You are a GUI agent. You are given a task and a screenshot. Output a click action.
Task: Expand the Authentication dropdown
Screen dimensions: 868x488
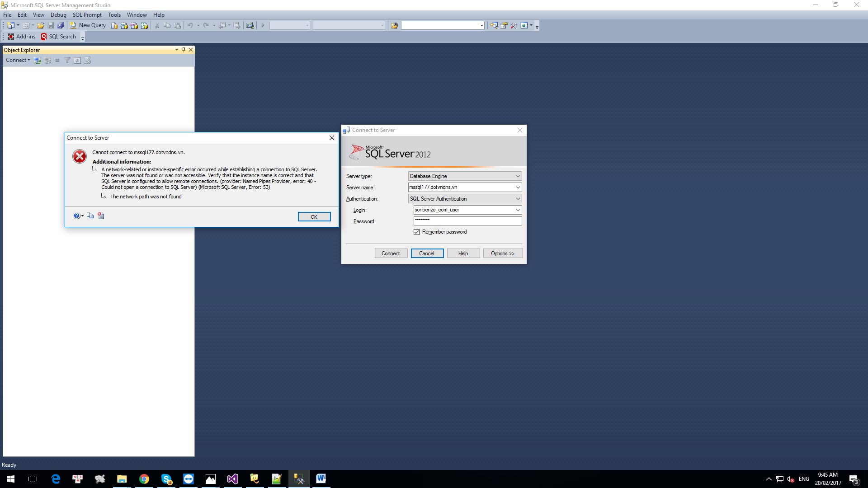coord(518,199)
